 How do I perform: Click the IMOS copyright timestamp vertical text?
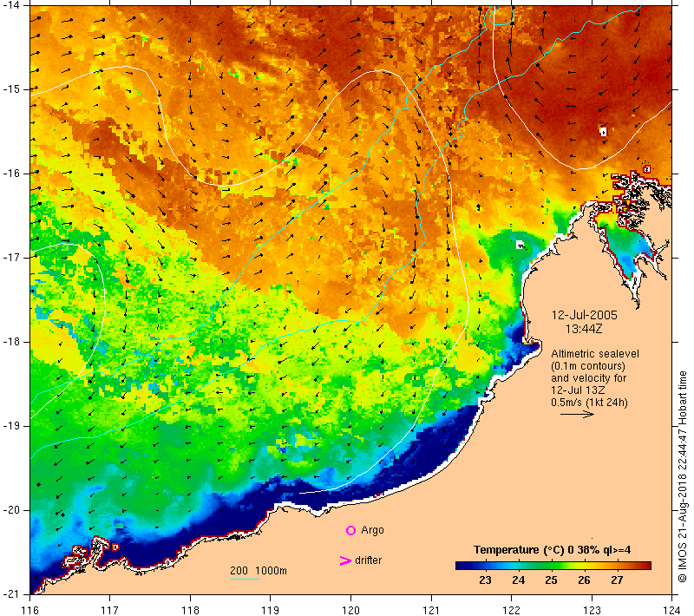click(682, 476)
